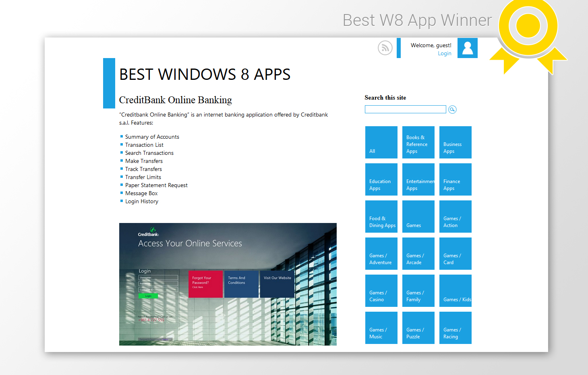Open the Games category tile
588x375 pixels.
click(x=418, y=217)
